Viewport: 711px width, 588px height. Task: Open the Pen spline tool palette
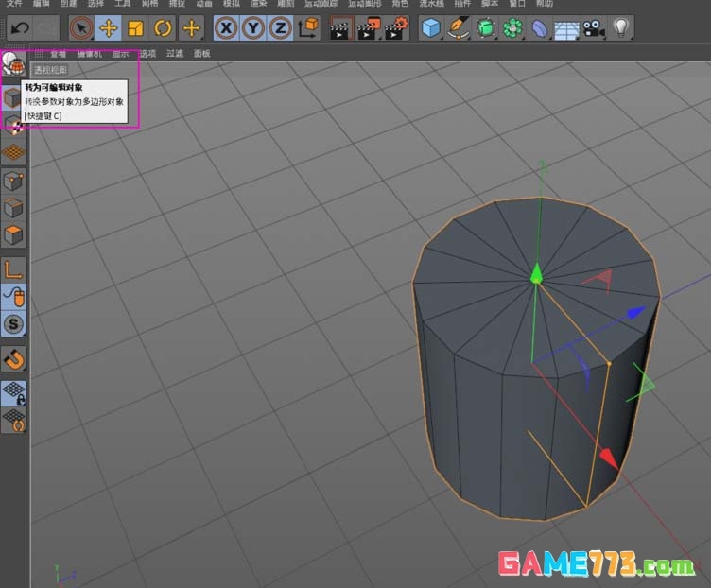click(x=458, y=28)
